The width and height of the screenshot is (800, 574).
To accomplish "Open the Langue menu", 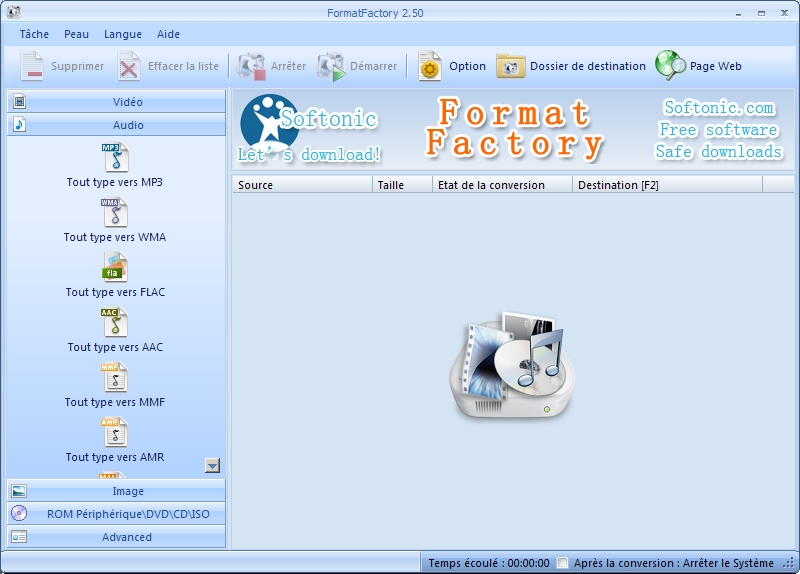I will tap(123, 35).
